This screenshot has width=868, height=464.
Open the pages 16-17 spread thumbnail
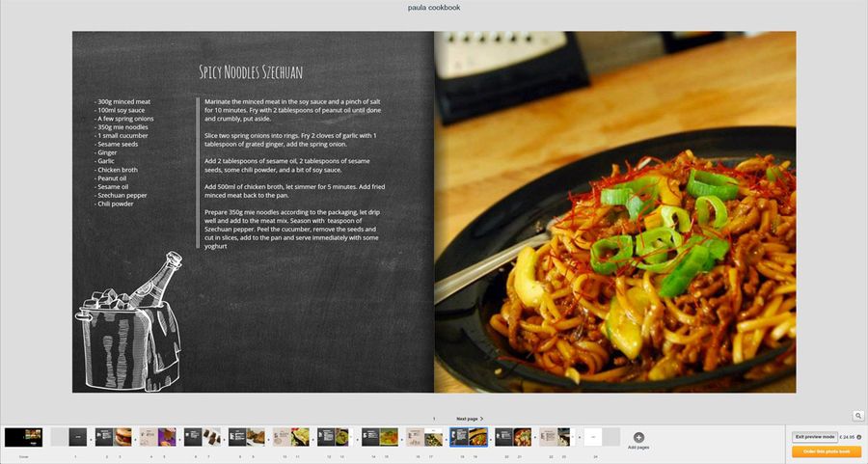click(423, 437)
